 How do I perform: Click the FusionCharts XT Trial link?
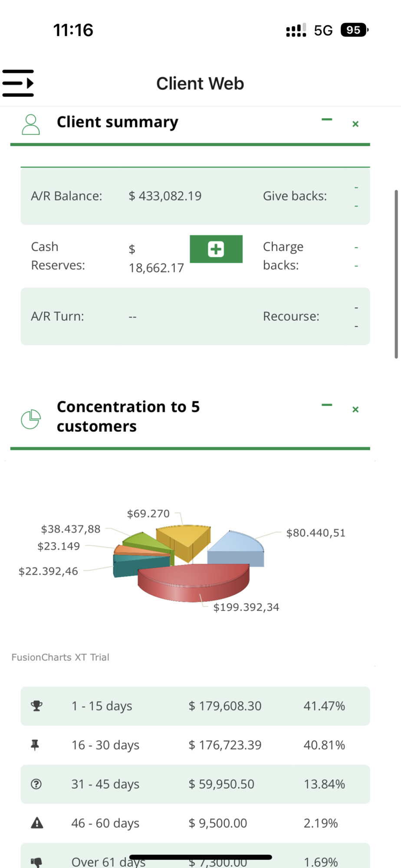tap(60, 657)
